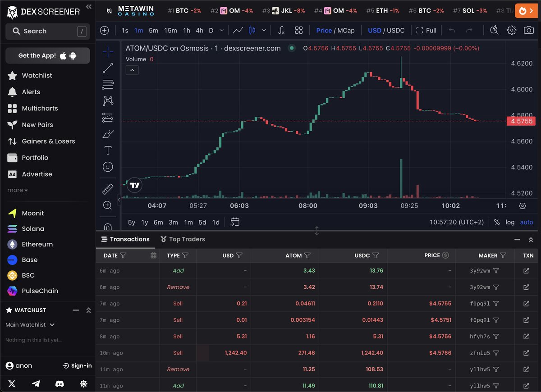Image resolution: width=541 pixels, height=392 pixels.
Task: Open explorer link for zfnlu5 transaction
Action: click(x=526, y=353)
